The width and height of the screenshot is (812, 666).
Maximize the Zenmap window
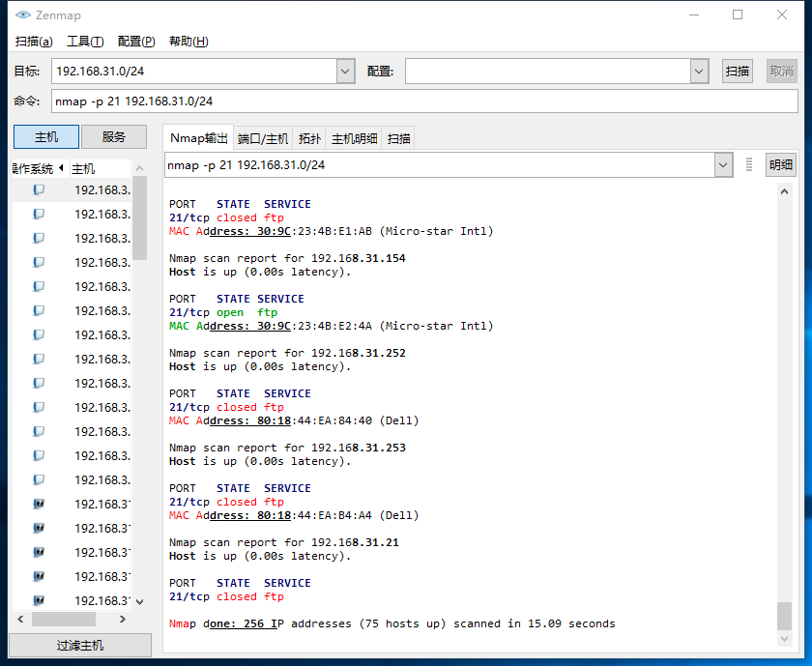tap(738, 15)
